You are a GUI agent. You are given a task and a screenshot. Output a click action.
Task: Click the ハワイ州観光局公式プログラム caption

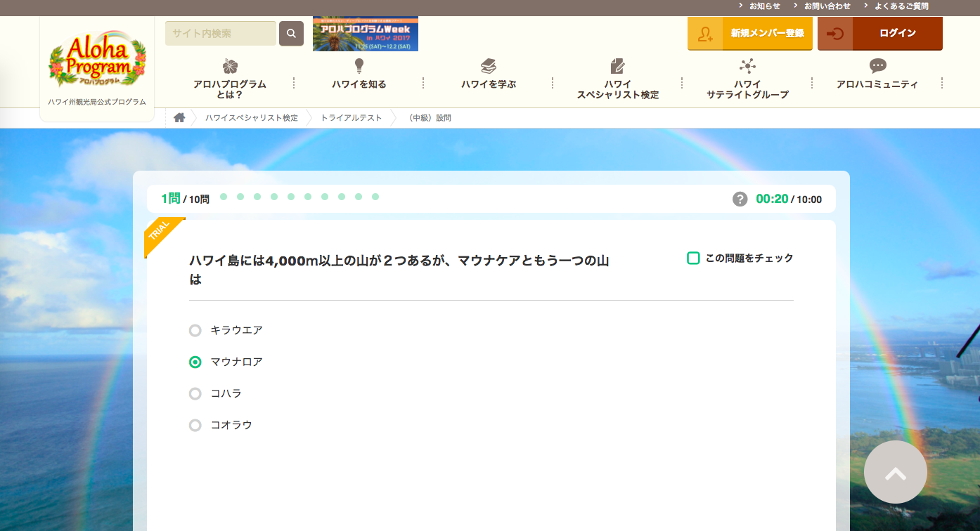(97, 102)
